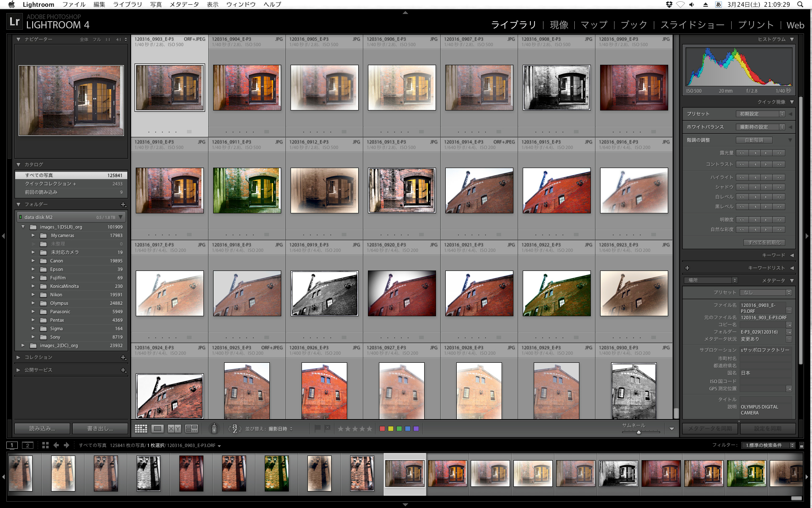The image size is (812, 508).
Task: Click the 書き出し export button
Action: pyautogui.click(x=100, y=428)
